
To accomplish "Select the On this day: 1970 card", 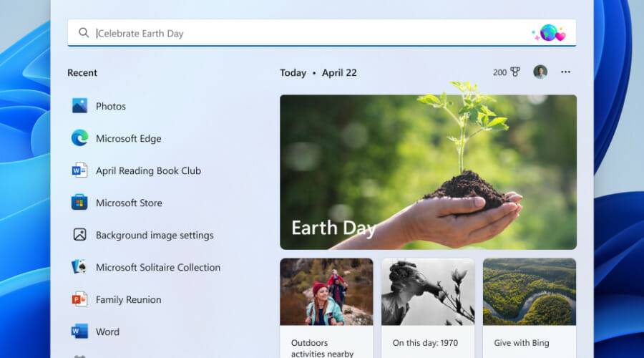I will pyautogui.click(x=427, y=308).
